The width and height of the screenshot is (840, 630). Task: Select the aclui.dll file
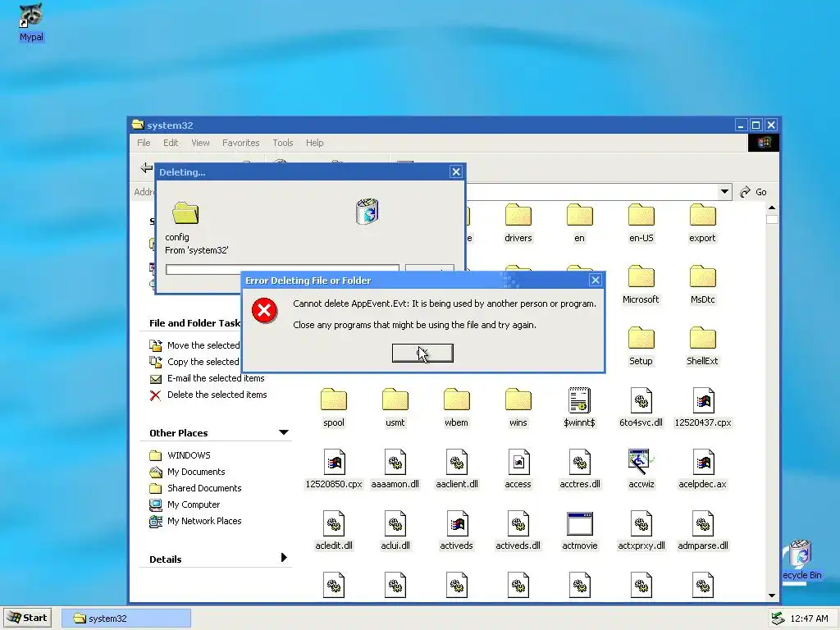[x=395, y=532]
